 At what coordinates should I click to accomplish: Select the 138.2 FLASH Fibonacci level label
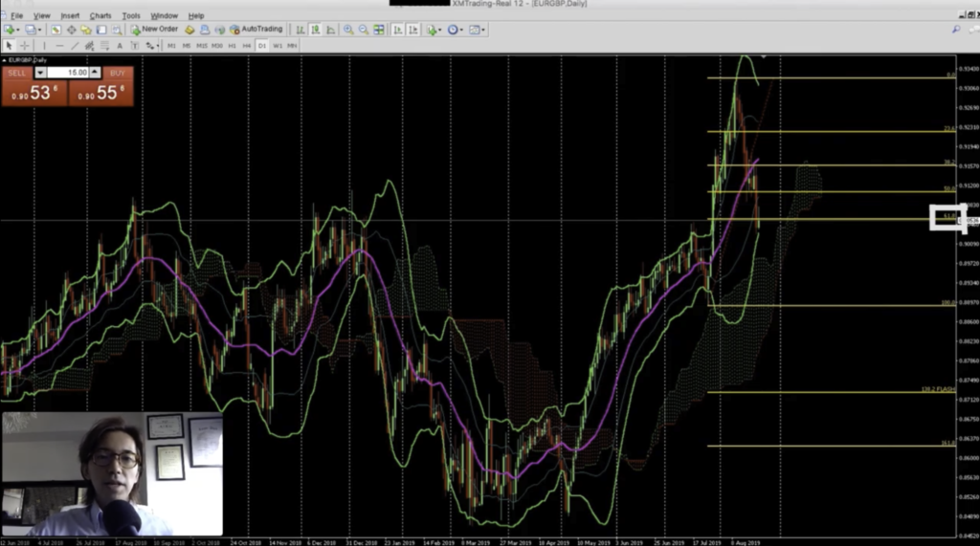tap(938, 389)
